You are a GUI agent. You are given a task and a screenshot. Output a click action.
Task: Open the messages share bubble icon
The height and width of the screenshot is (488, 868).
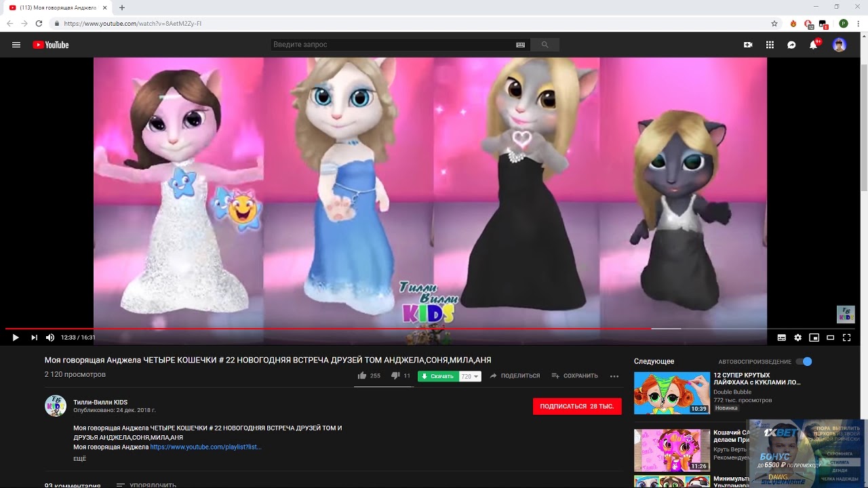pyautogui.click(x=791, y=45)
